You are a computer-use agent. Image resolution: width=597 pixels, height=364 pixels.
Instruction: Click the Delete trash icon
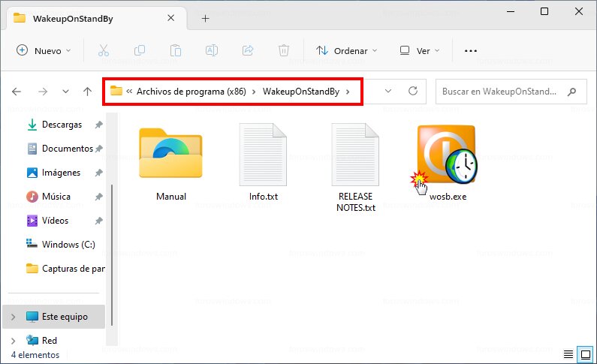[284, 50]
